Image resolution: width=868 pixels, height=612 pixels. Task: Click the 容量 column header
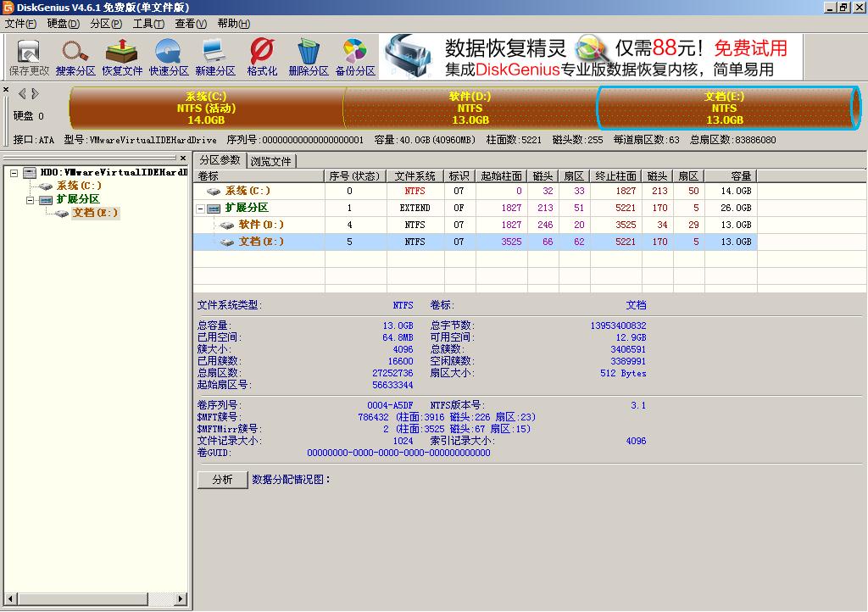(x=730, y=176)
